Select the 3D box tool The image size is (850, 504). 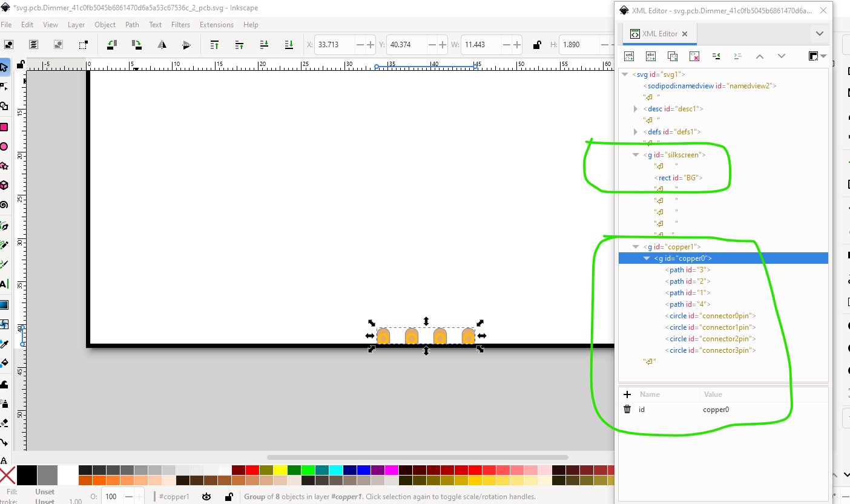(4, 185)
